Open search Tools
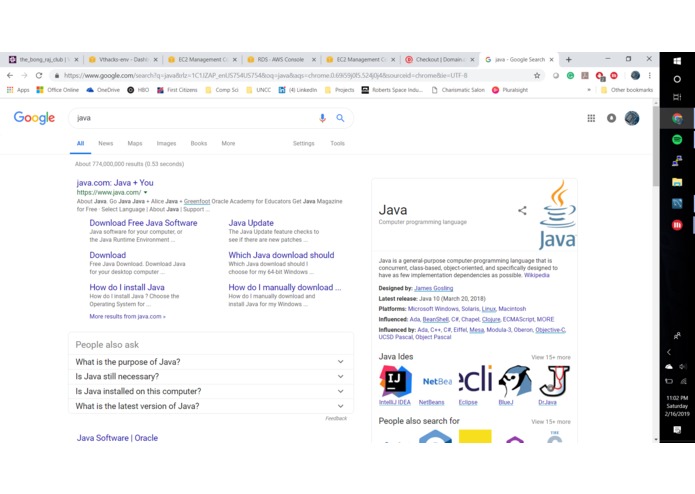 337,144
